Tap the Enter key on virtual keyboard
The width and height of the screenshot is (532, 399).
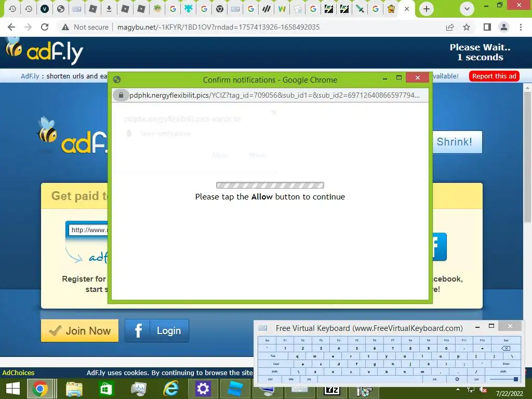pos(506,364)
